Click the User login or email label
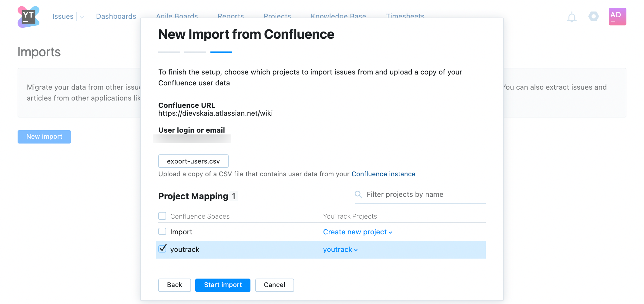 click(x=192, y=130)
